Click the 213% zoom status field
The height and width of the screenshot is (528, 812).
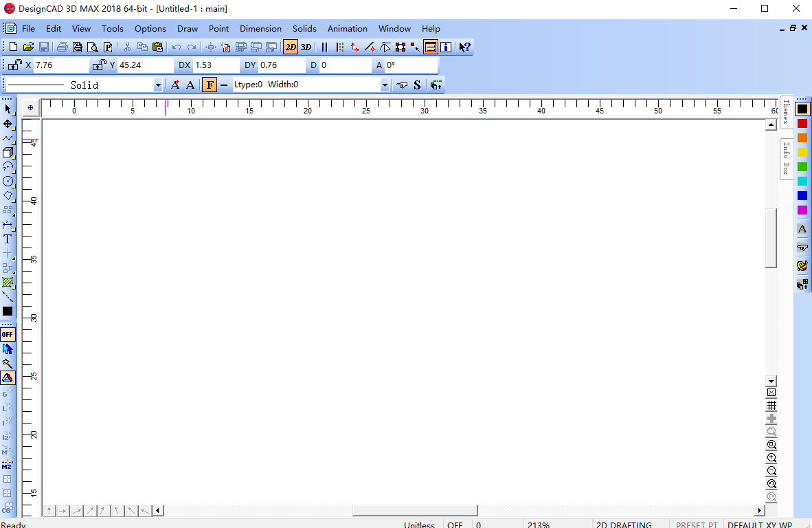point(556,525)
